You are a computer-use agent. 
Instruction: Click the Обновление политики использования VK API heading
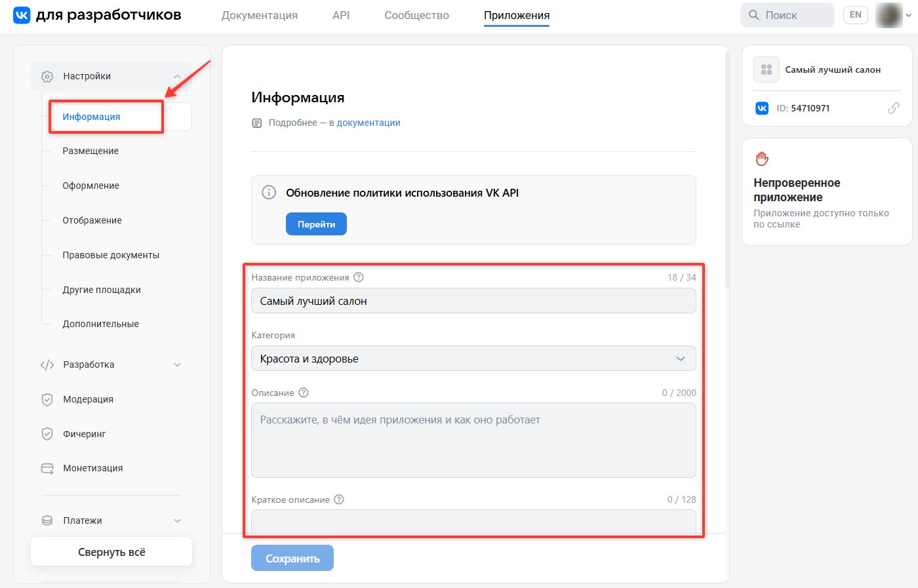tap(403, 193)
